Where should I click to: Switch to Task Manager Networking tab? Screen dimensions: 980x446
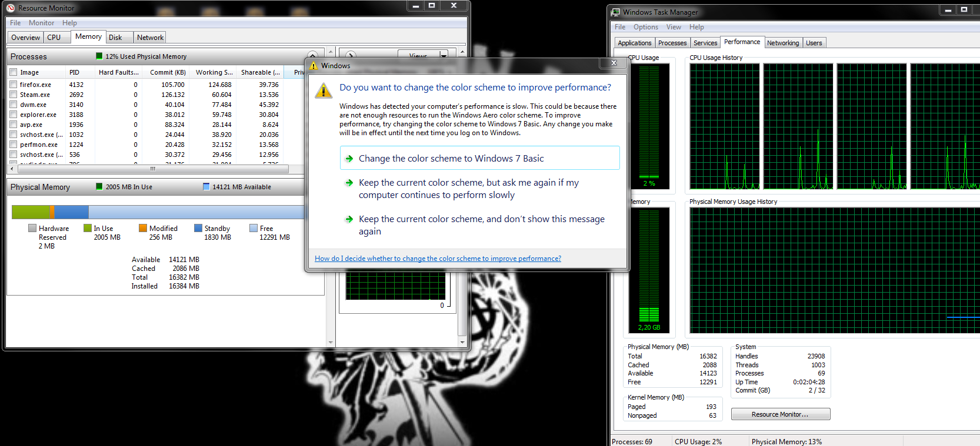[783, 43]
